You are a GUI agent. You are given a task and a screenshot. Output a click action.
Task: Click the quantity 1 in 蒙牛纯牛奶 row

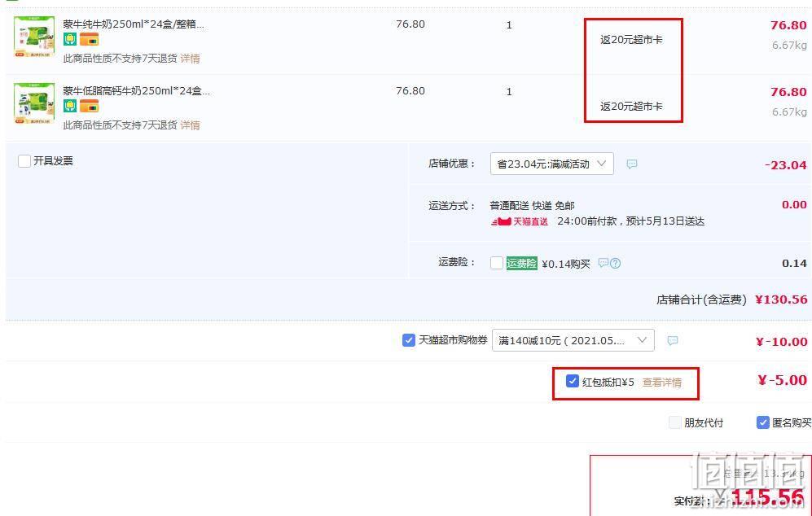coord(509,25)
